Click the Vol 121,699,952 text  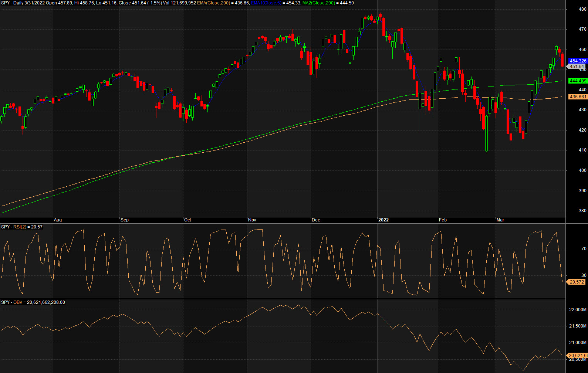179,3
